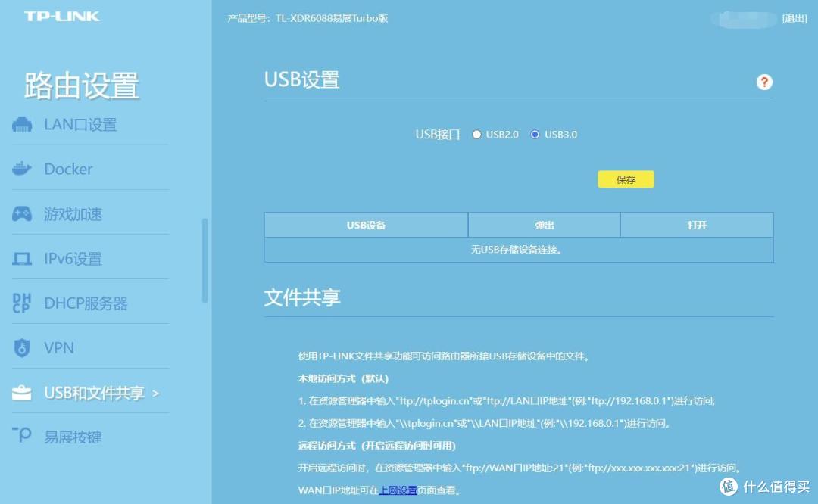This screenshot has width=818, height=504.
Task: Open the LAN口设置 sidebar icon
Action: tap(22, 124)
